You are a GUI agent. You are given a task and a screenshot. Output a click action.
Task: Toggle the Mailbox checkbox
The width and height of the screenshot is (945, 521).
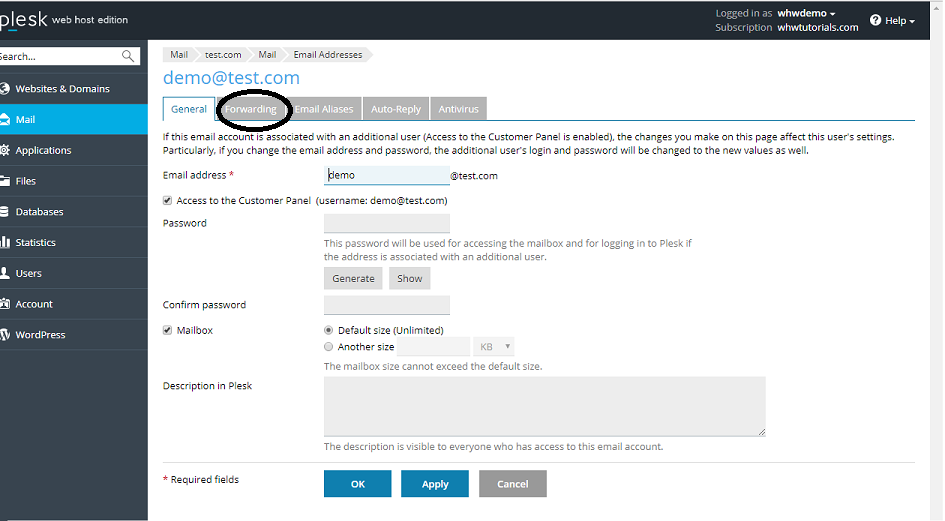click(x=168, y=331)
